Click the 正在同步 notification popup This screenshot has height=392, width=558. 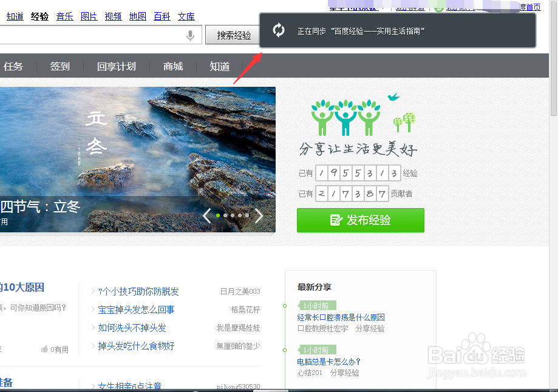click(398, 30)
